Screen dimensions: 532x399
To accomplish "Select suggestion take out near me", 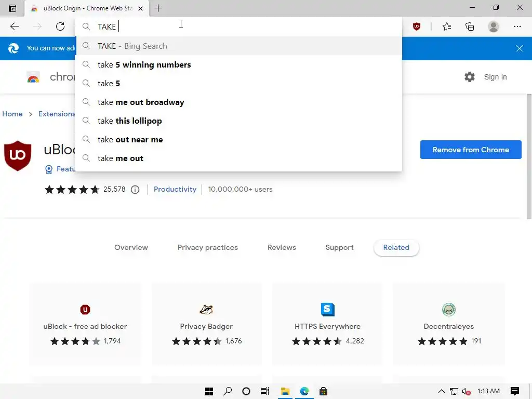I will (239, 139).
